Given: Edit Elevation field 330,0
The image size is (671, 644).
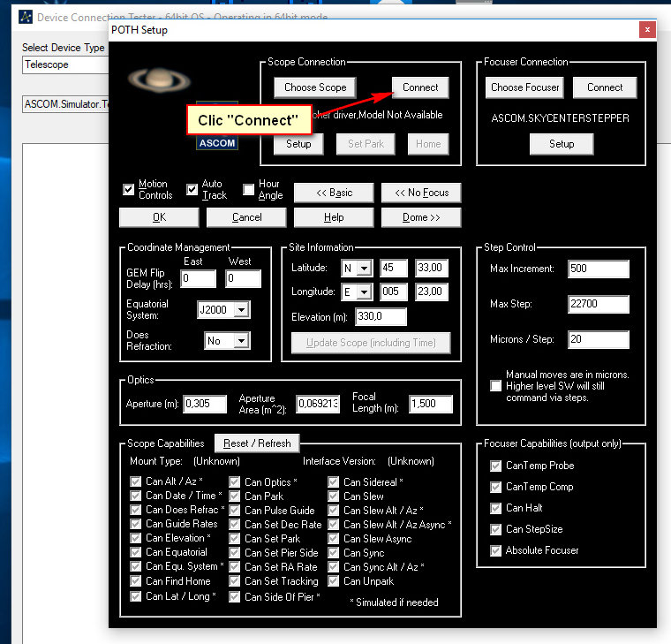Looking at the screenshot, I should coord(381,317).
